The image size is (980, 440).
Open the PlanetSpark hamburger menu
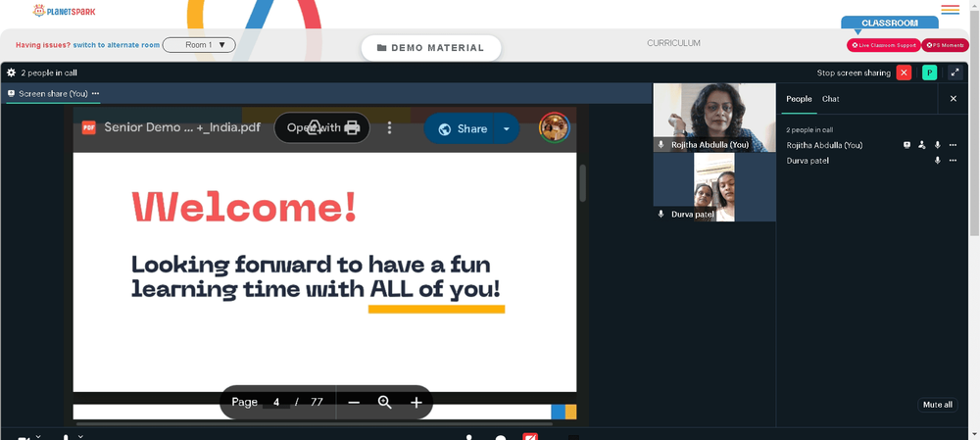(x=950, y=10)
